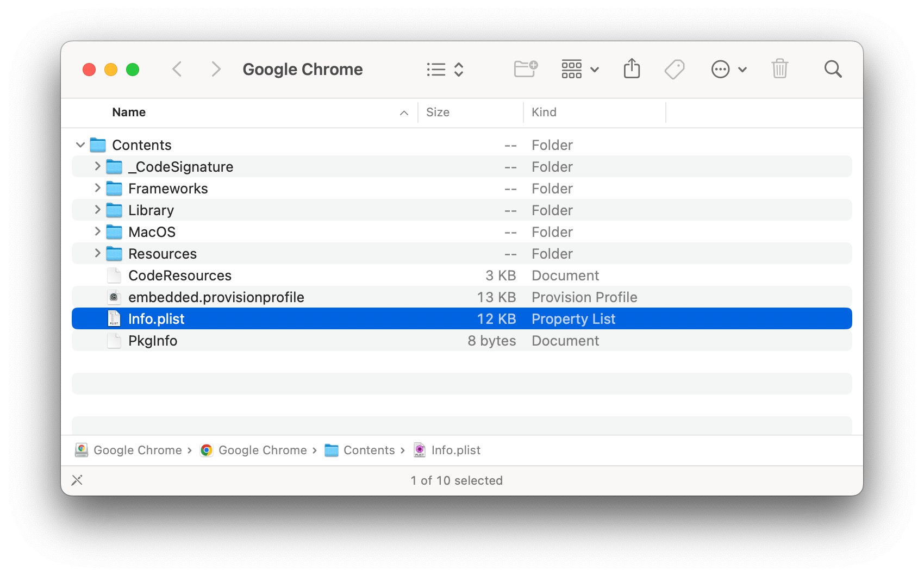
Task: Expand the Resources folder disclosure arrow
Action: coord(97,253)
